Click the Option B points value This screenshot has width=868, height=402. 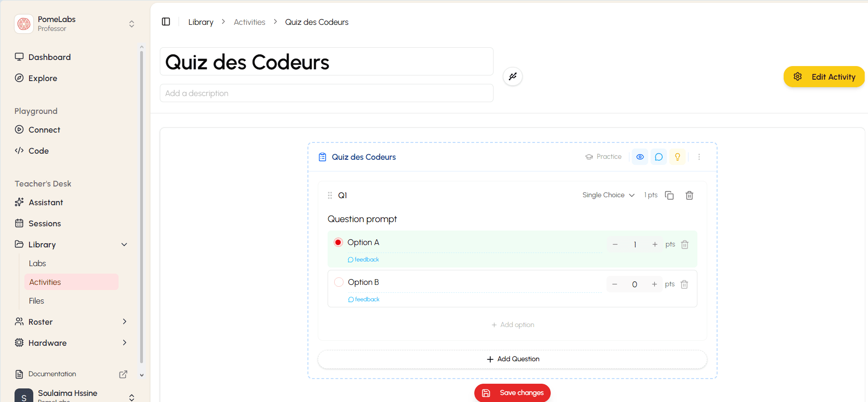[635, 284]
